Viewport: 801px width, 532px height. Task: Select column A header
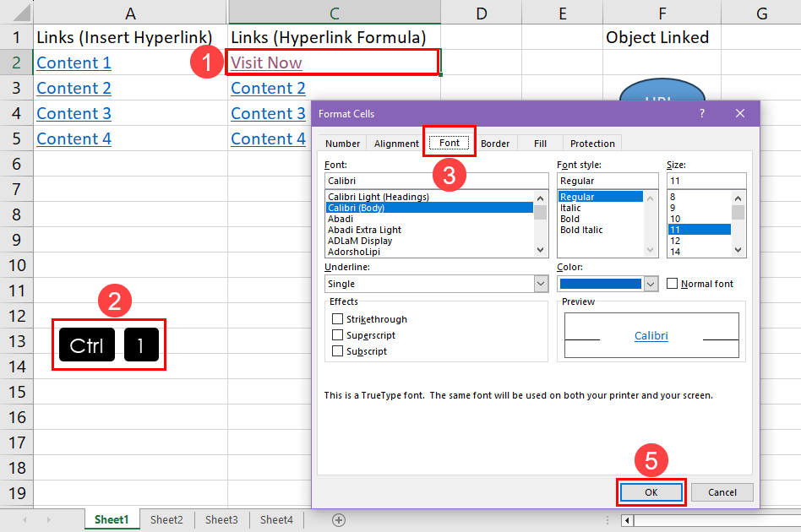coord(130,13)
